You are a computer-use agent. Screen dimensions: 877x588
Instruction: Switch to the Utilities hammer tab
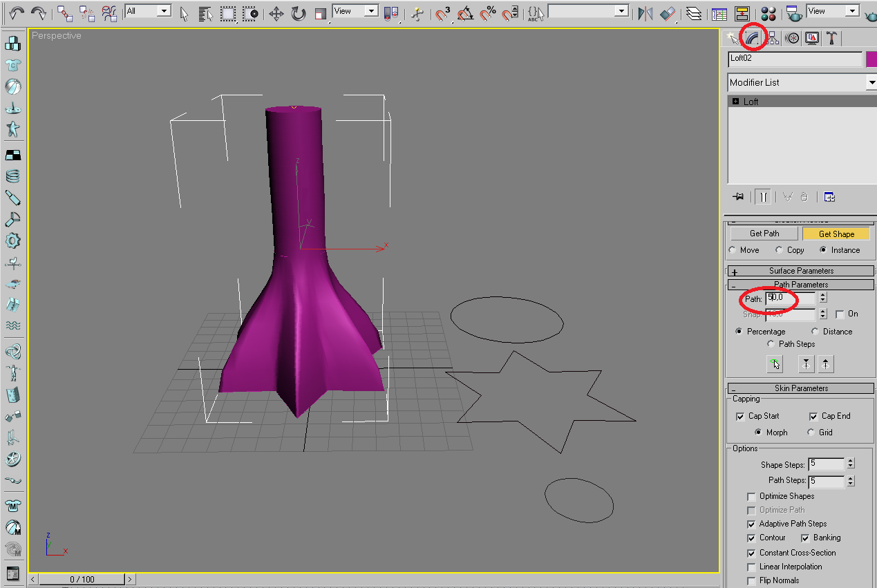(x=832, y=38)
